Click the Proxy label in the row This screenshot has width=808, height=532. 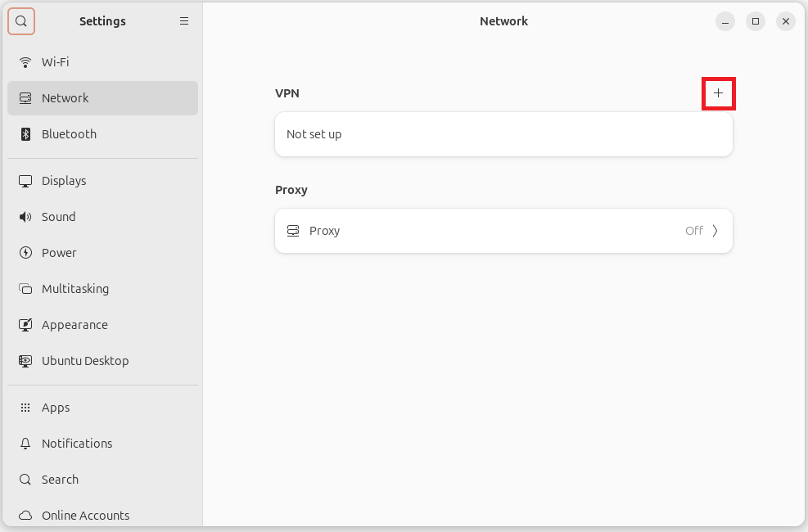[325, 231]
